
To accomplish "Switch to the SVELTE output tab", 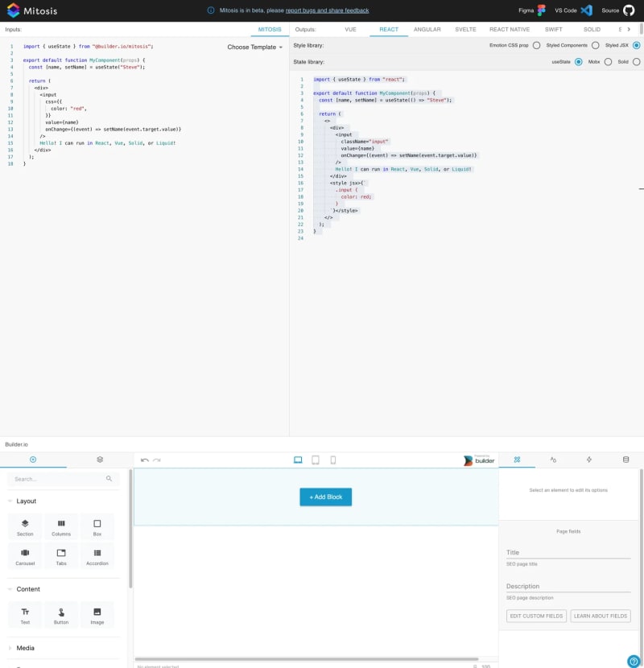I will coord(465,30).
